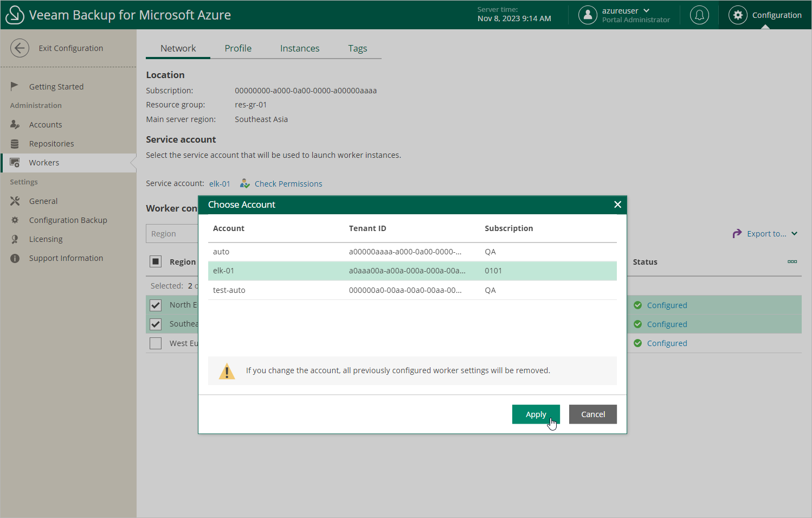This screenshot has height=518, width=812.
Task: Click the Status column header
Action: click(x=645, y=262)
